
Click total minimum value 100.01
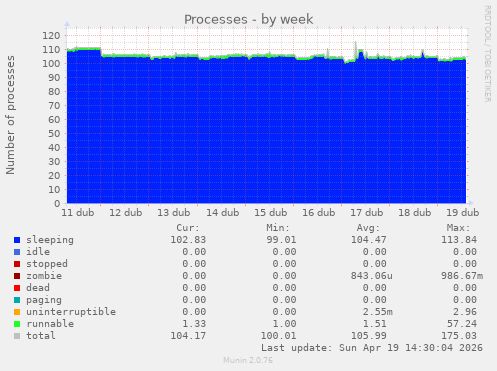(278, 336)
